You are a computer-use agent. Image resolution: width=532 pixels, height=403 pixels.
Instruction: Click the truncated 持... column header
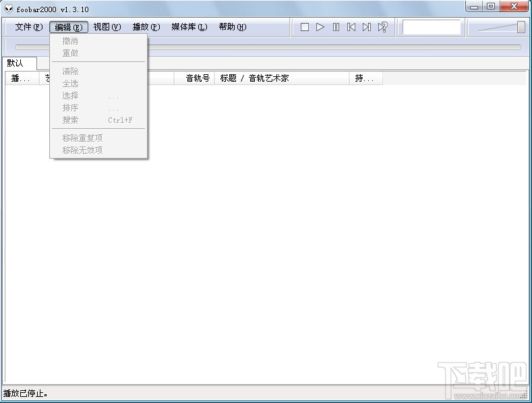365,78
